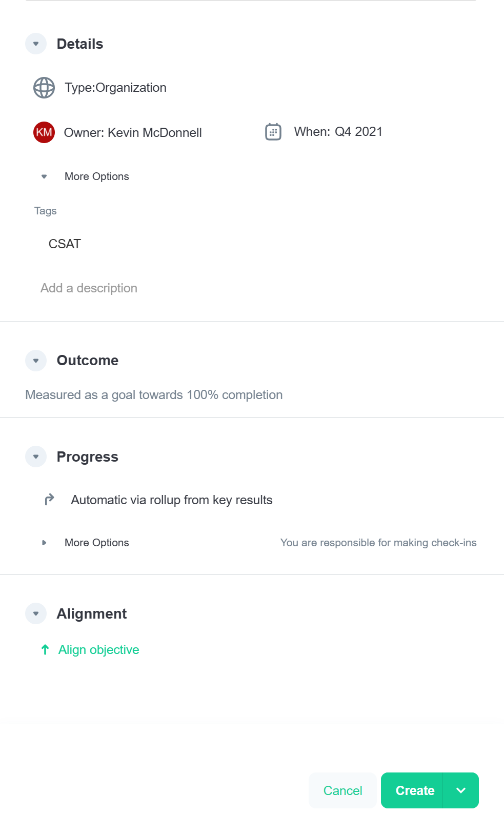Screen dimensions: 504x833
Task: Click the rollup arrow icon under Progress
Action: point(49,500)
